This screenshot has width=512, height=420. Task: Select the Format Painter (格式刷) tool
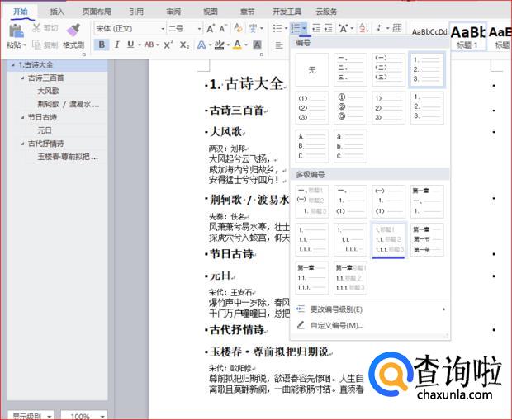pos(73,31)
